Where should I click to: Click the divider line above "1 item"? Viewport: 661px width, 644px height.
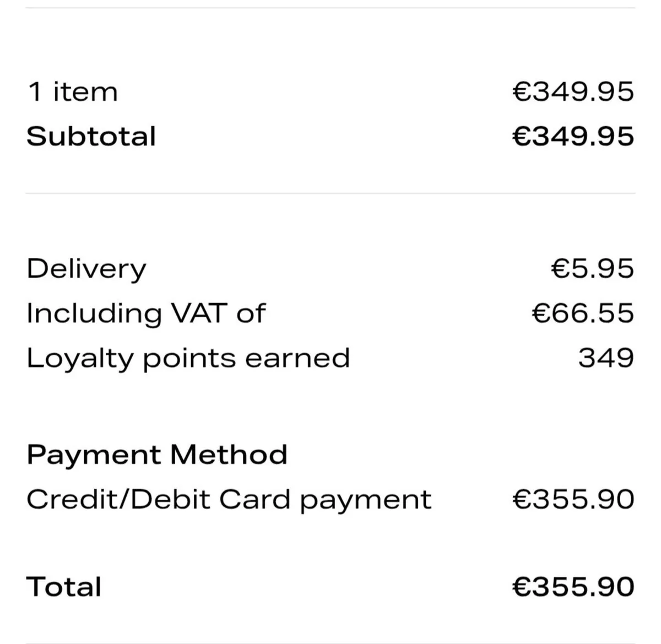tap(330, 8)
